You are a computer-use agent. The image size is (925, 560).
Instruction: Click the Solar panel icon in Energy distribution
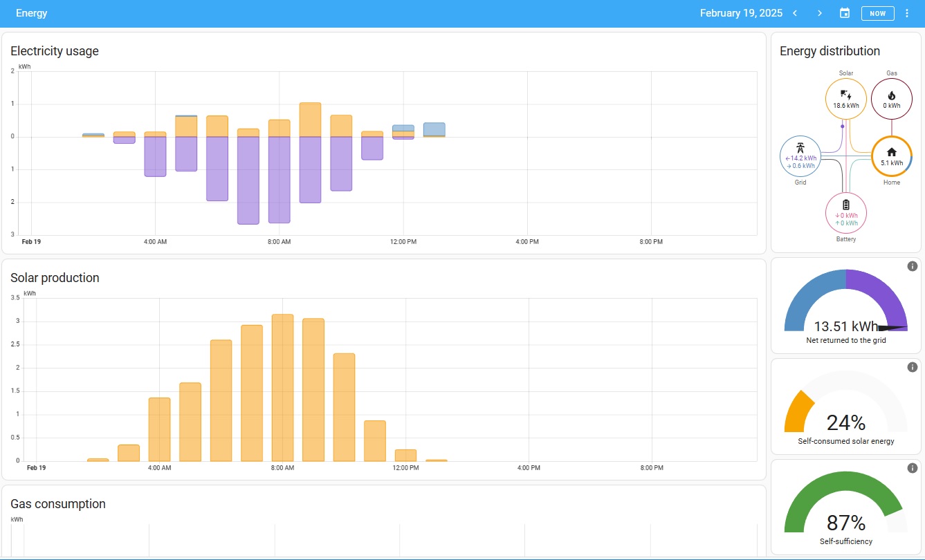tap(845, 95)
